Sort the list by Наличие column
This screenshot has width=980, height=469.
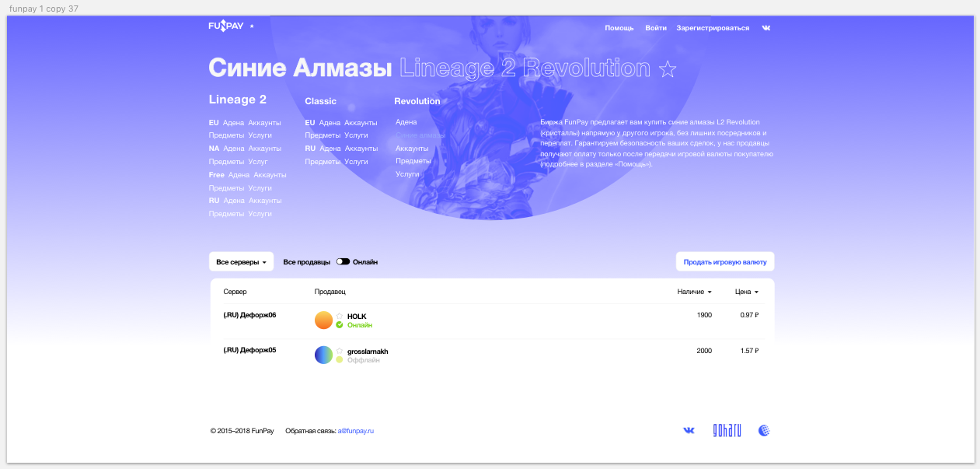click(694, 292)
